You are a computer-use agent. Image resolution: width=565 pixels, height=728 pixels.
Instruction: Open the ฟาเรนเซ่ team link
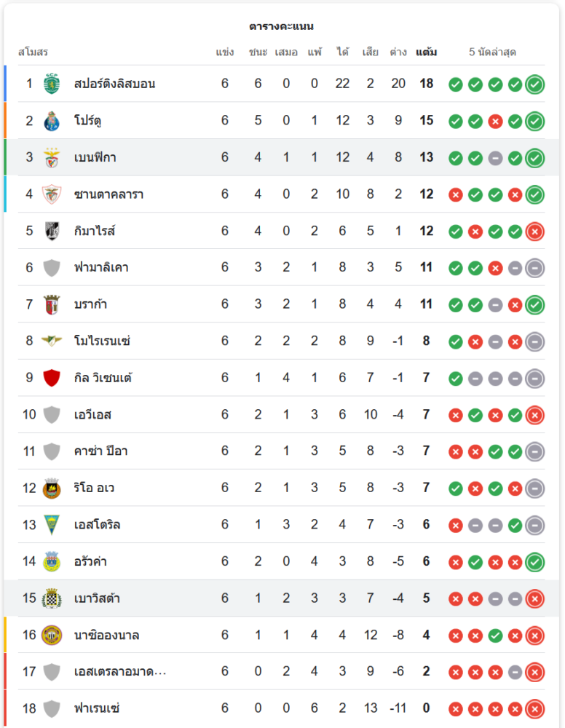(97, 708)
